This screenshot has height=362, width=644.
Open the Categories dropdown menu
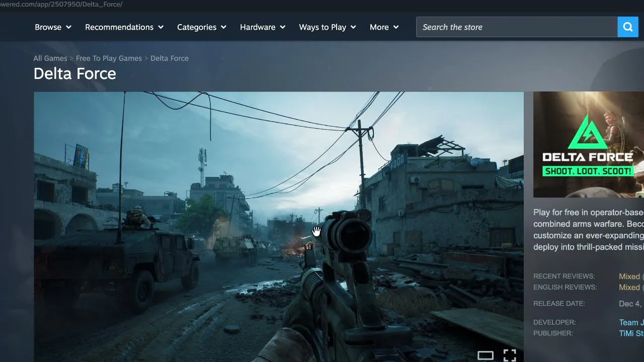pyautogui.click(x=202, y=27)
